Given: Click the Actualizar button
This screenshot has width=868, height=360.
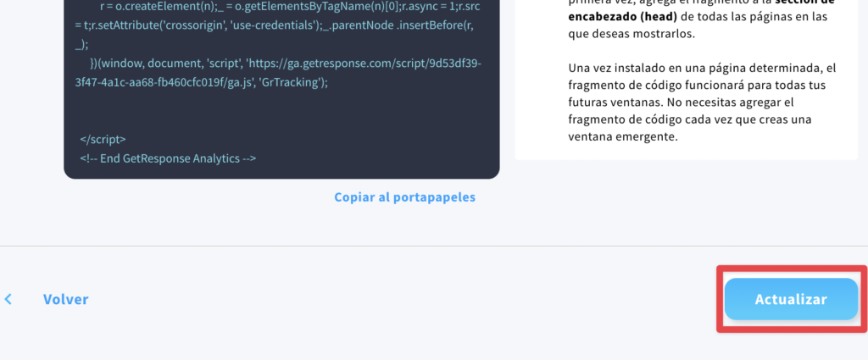Looking at the screenshot, I should [x=791, y=299].
